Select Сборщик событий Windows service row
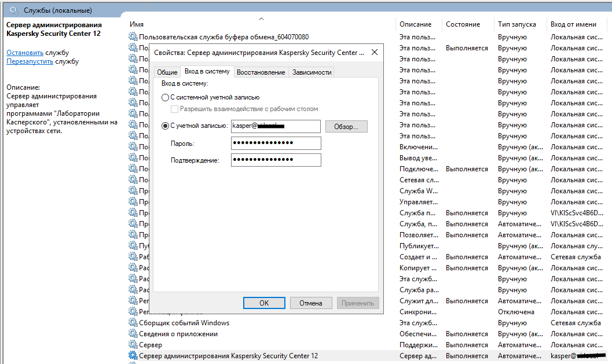Viewport: 612px width, 364px height. click(x=367, y=323)
